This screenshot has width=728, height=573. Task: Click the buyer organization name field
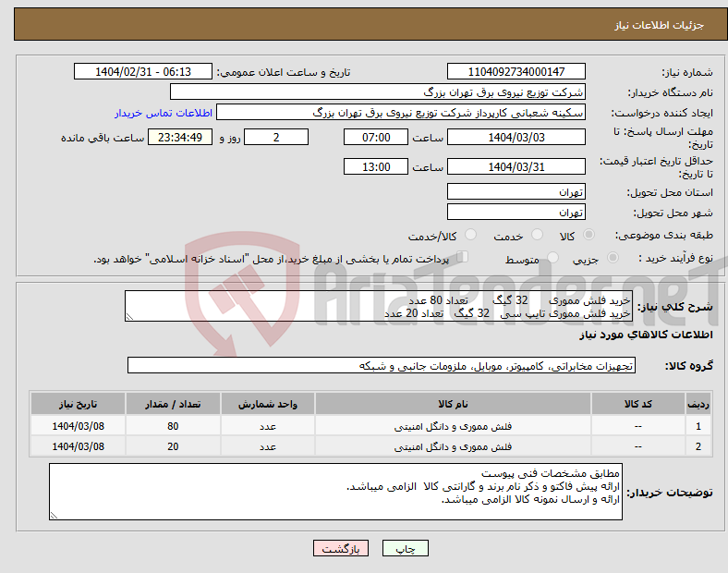(x=378, y=91)
